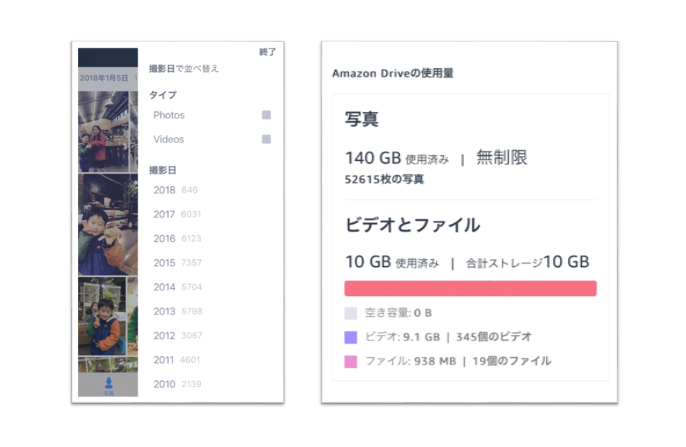Click the grey 空き容量 color swatch
Image resolution: width=686 pixels, height=447 pixels.
point(350,313)
